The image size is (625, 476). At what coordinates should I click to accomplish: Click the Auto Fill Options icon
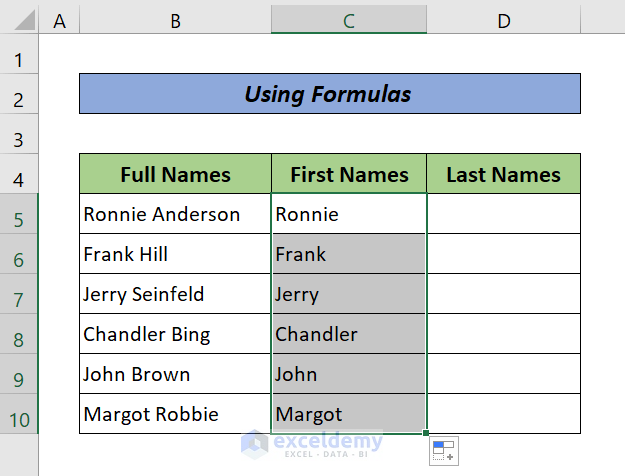click(443, 452)
